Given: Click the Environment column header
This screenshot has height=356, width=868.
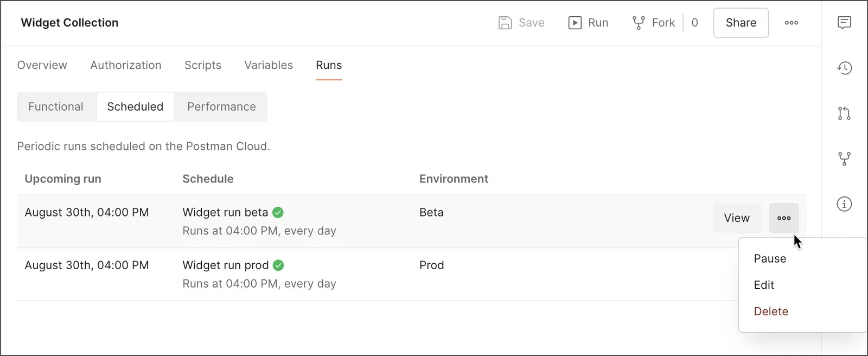Looking at the screenshot, I should (x=454, y=179).
